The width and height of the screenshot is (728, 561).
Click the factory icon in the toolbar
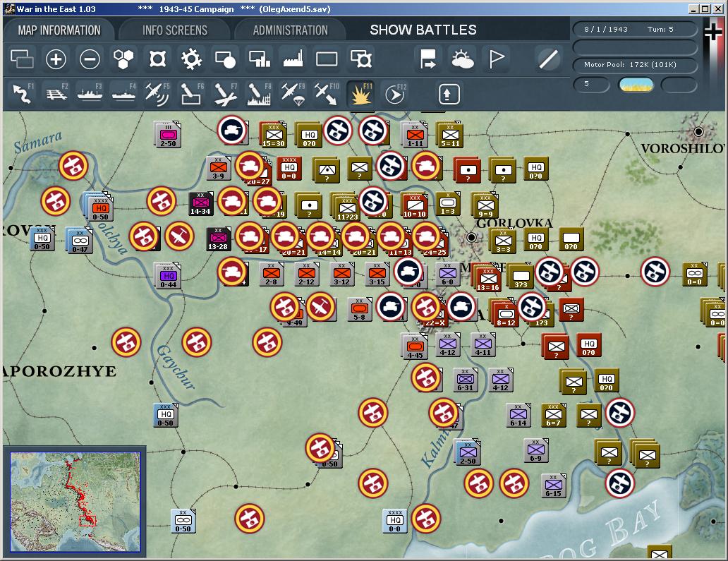click(x=293, y=59)
